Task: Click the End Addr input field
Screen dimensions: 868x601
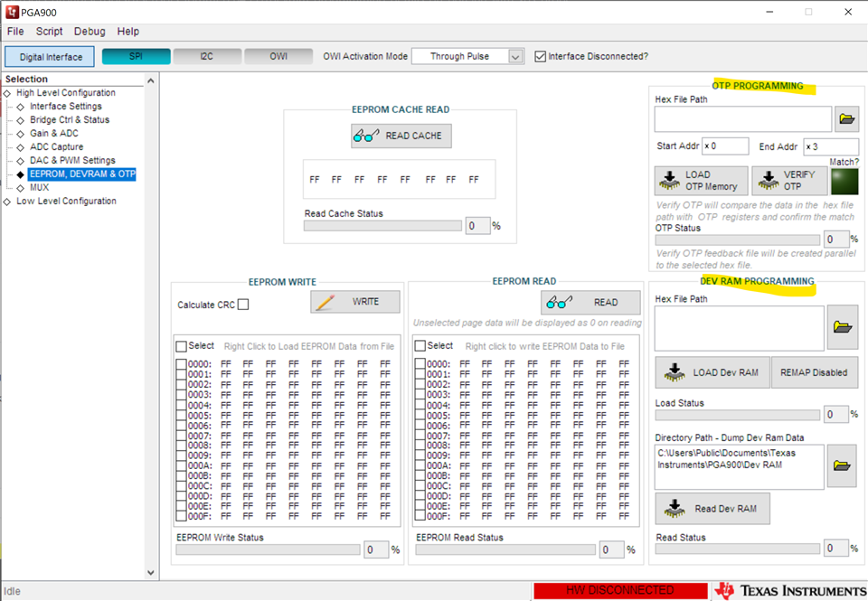Action: click(x=832, y=146)
